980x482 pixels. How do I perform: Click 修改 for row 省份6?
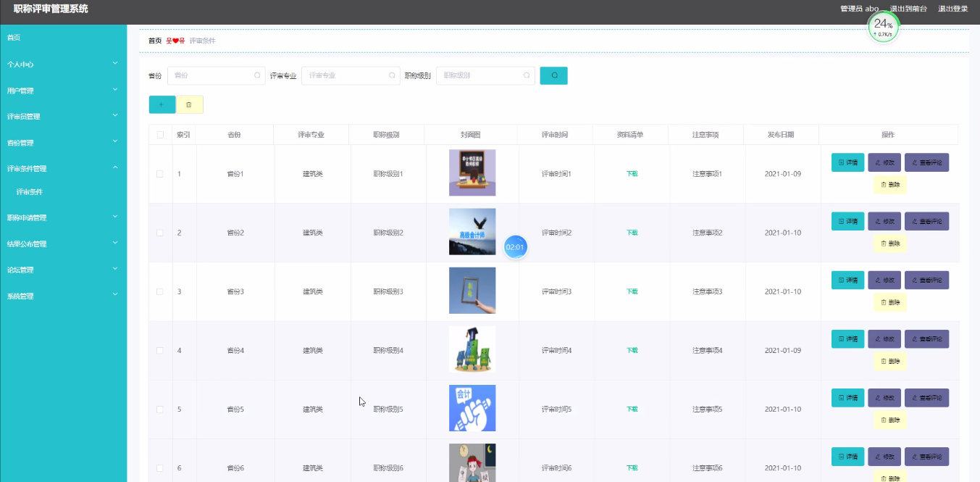tap(884, 457)
